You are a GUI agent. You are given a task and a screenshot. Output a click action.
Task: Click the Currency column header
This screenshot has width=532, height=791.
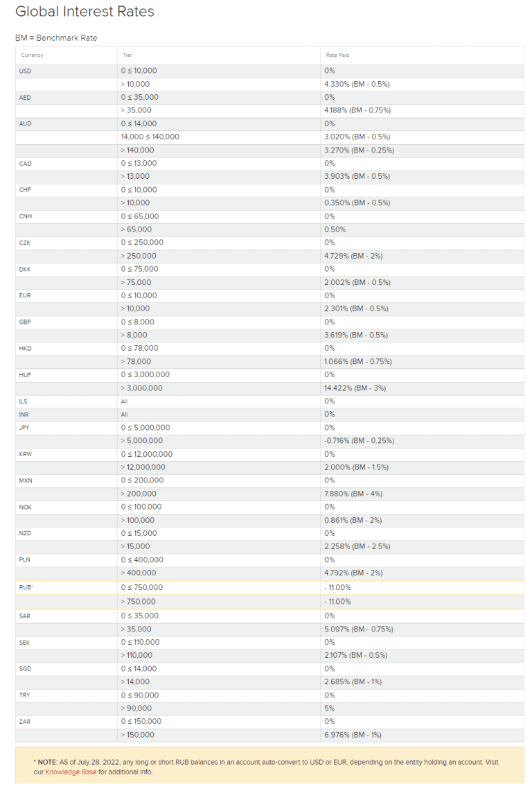[32, 55]
